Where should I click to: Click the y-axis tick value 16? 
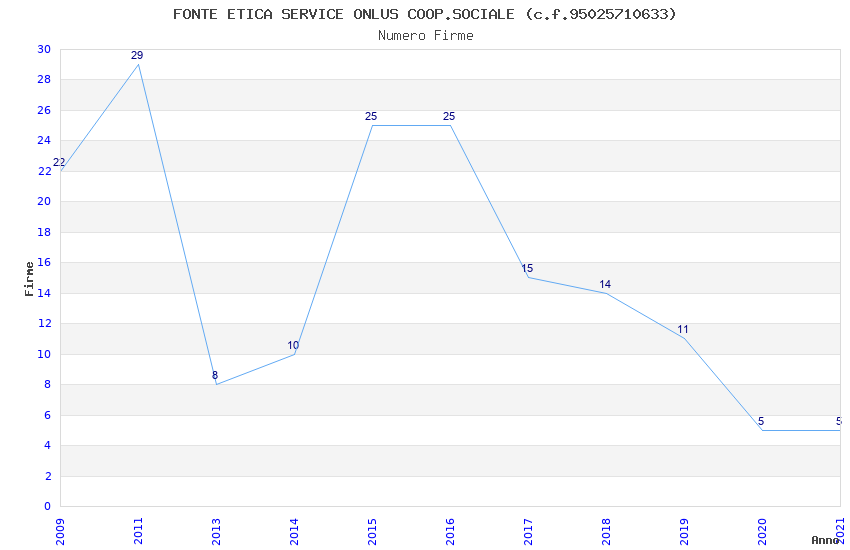pyautogui.click(x=44, y=263)
